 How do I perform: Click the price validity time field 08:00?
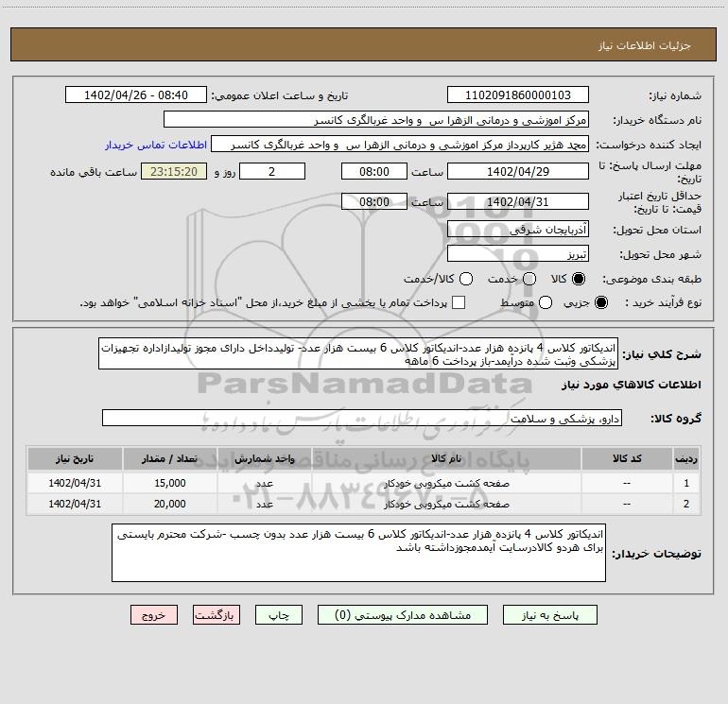click(374, 202)
